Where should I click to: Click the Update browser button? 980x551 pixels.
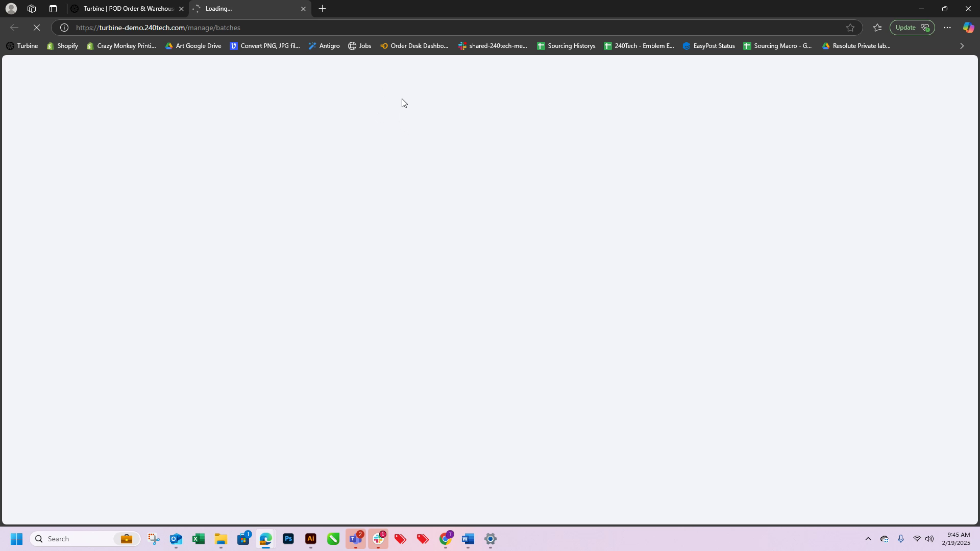pos(912,28)
